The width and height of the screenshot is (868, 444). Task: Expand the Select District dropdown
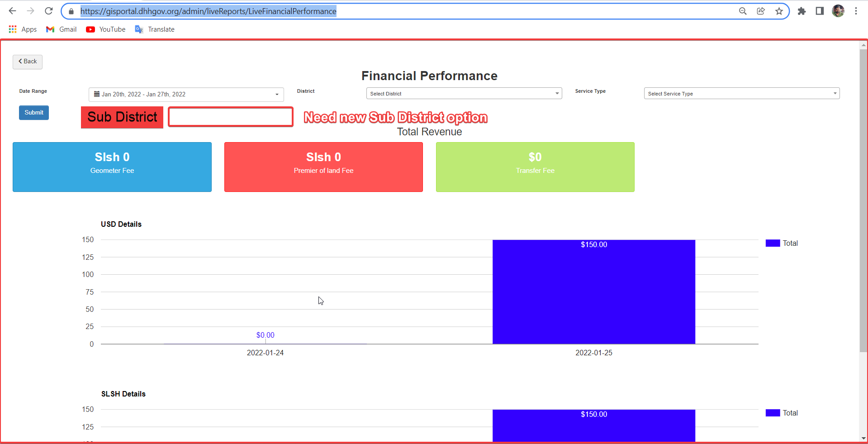click(464, 94)
